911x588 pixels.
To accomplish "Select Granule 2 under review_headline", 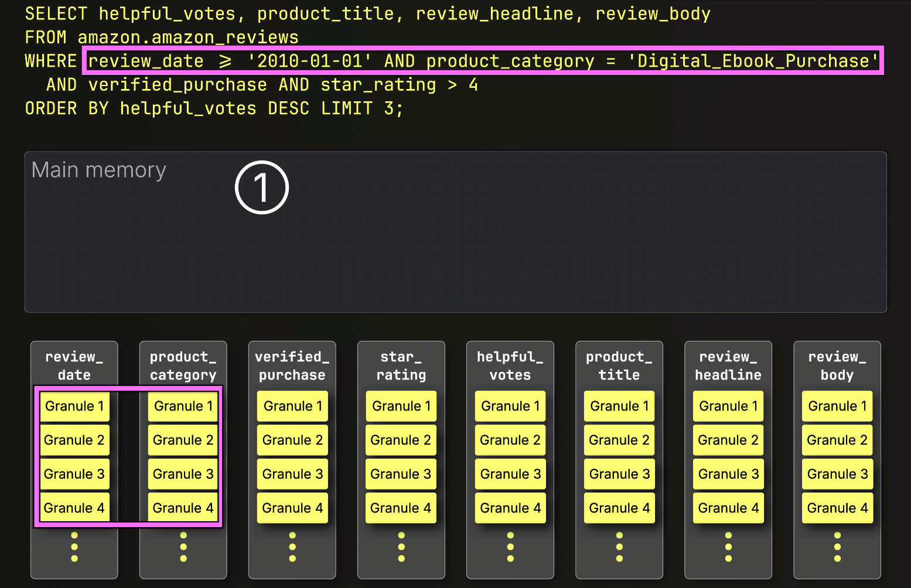I will tap(728, 440).
